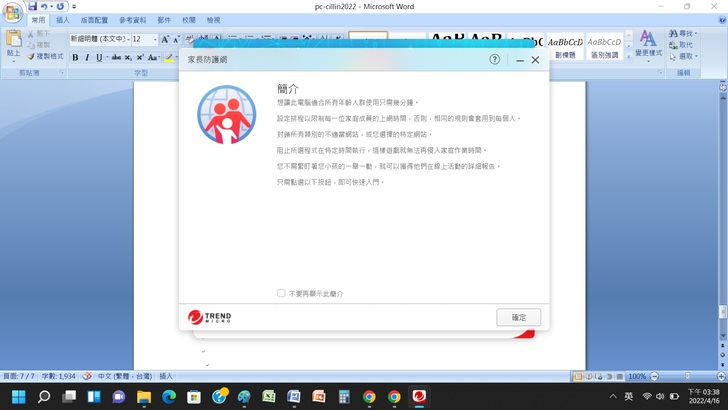Toggle underline formatting
The height and width of the screenshot is (410, 728).
pos(99,58)
